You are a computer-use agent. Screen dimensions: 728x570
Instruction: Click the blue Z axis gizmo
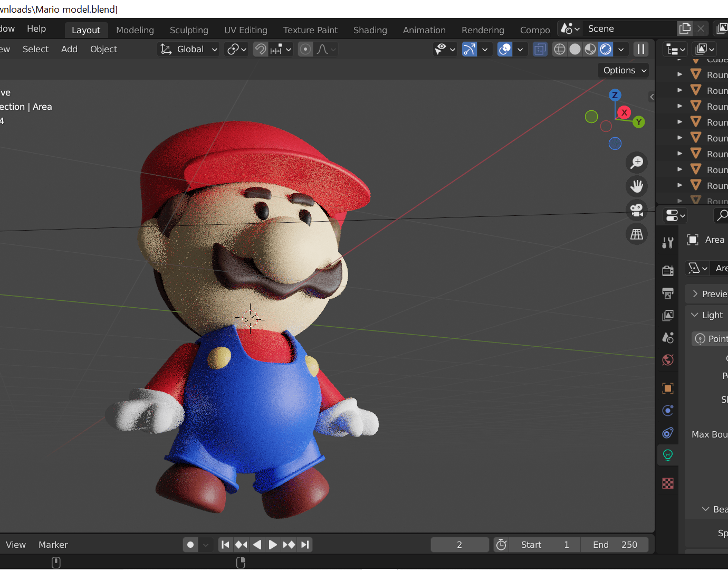tap(615, 95)
